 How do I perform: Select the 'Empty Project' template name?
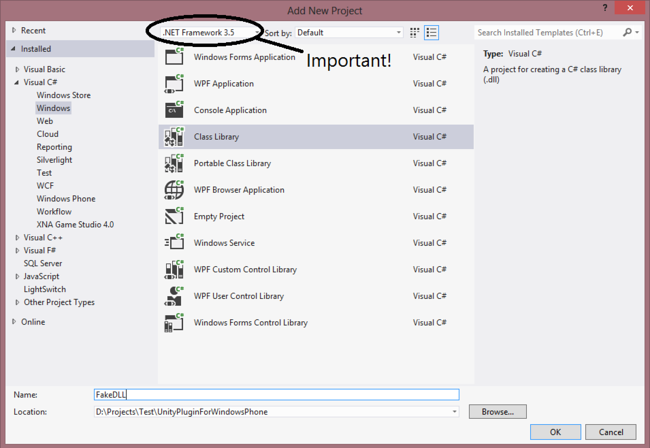pyautogui.click(x=219, y=216)
